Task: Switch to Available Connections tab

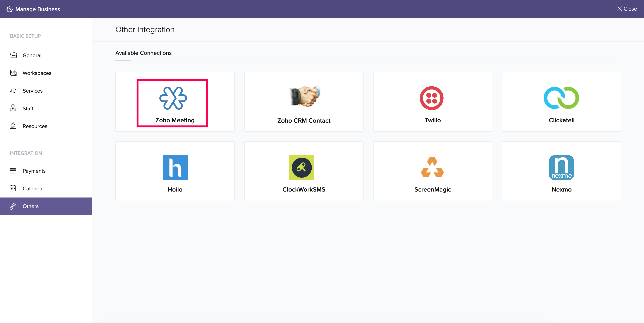Action: point(143,53)
